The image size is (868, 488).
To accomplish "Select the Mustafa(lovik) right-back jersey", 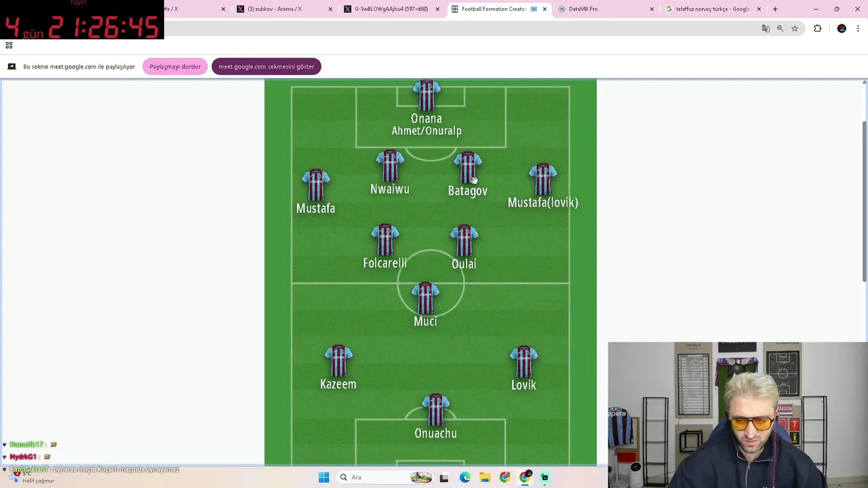I will 542,180.
